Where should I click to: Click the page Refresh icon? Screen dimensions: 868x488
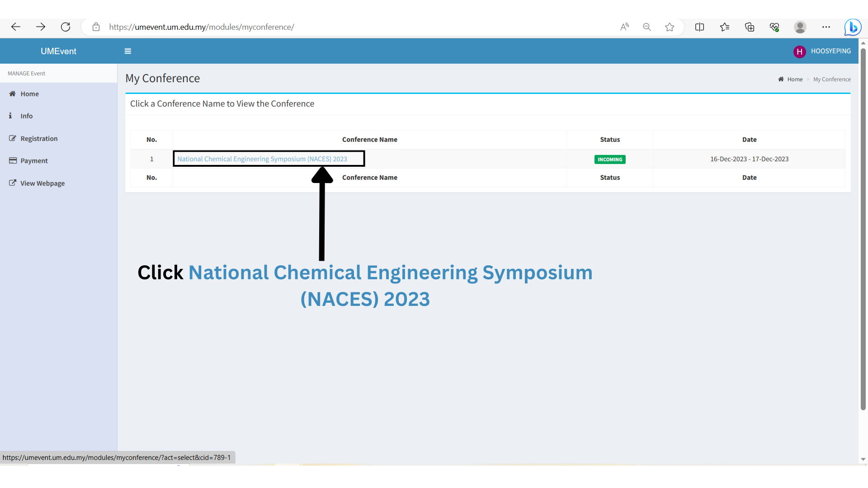[66, 27]
